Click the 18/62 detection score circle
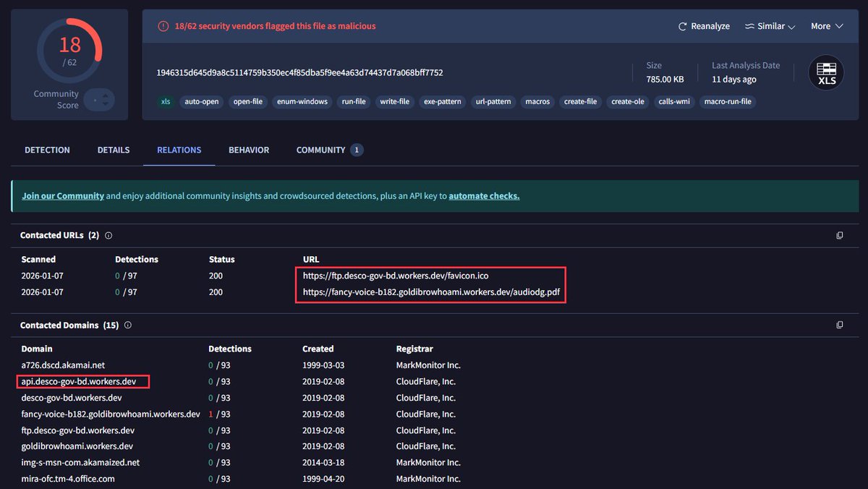Screen dimensions: 868x489 click(69, 50)
